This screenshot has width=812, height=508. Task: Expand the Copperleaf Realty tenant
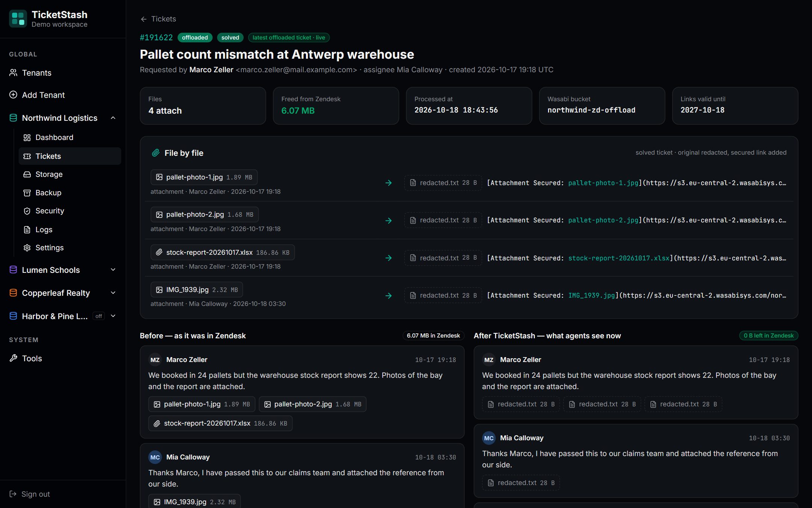113,293
